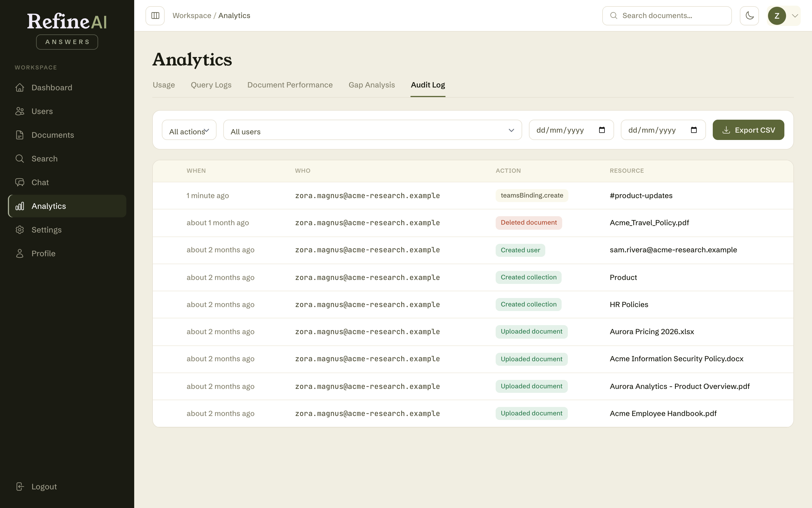Screen dimensions: 812x508
Task: Open Settings from sidebar
Action: pos(67,230)
